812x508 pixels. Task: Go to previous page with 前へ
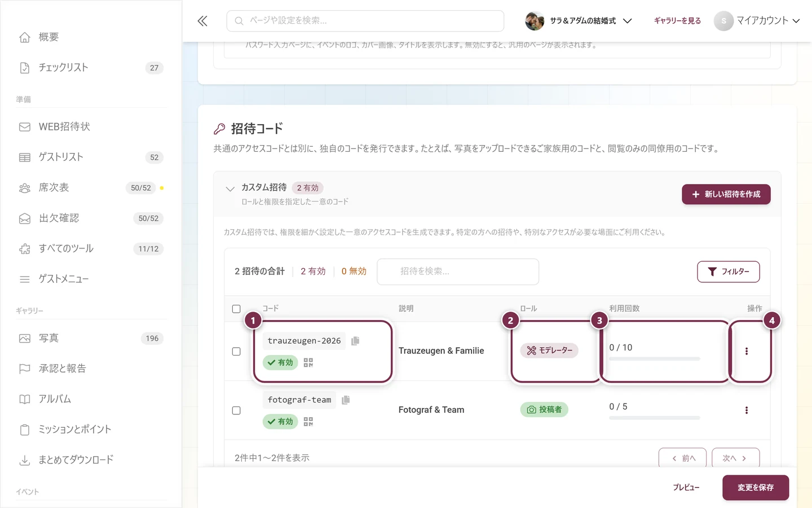tap(682, 458)
